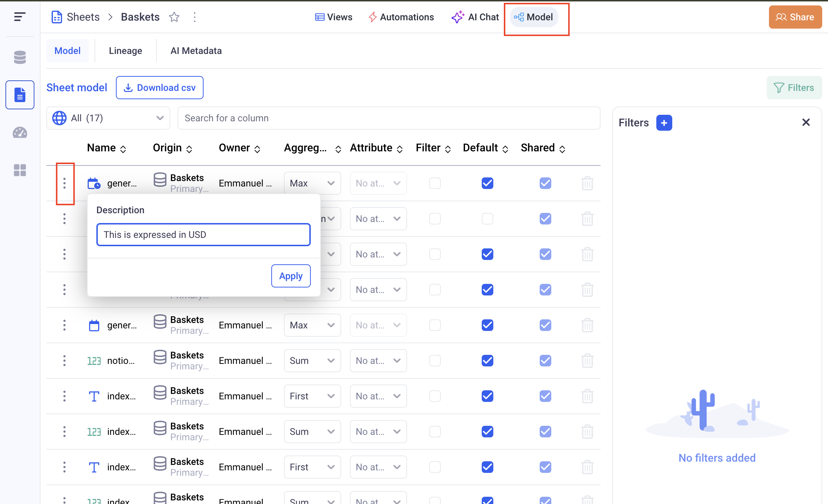Expand the All (17) dropdown
Screen dimensions: 828x504
[x=108, y=118]
